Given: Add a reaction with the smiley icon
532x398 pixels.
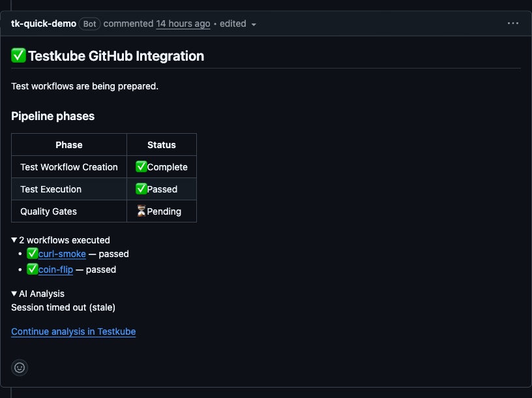Looking at the screenshot, I should coord(20,367).
